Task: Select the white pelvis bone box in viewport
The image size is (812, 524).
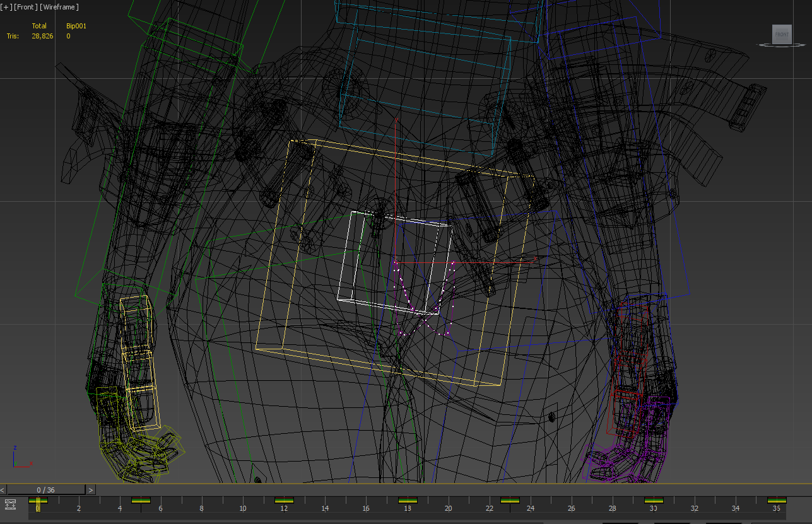Action: pyautogui.click(x=396, y=262)
